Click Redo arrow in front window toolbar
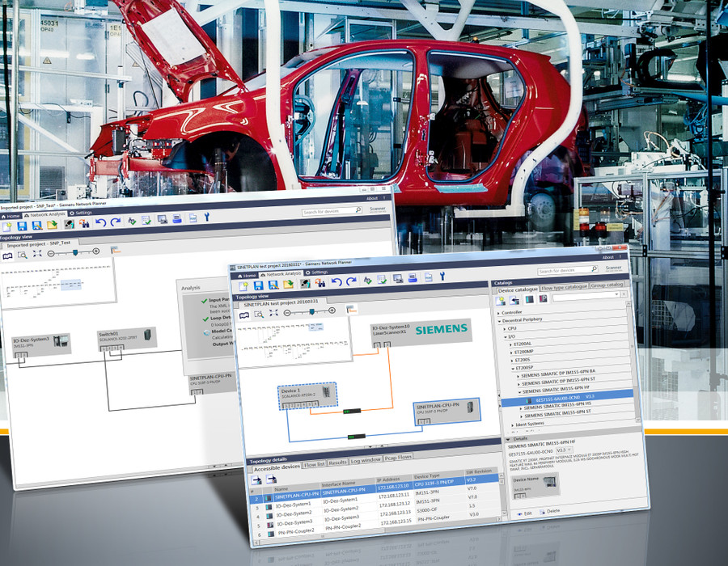The height and width of the screenshot is (566, 728). [x=349, y=281]
